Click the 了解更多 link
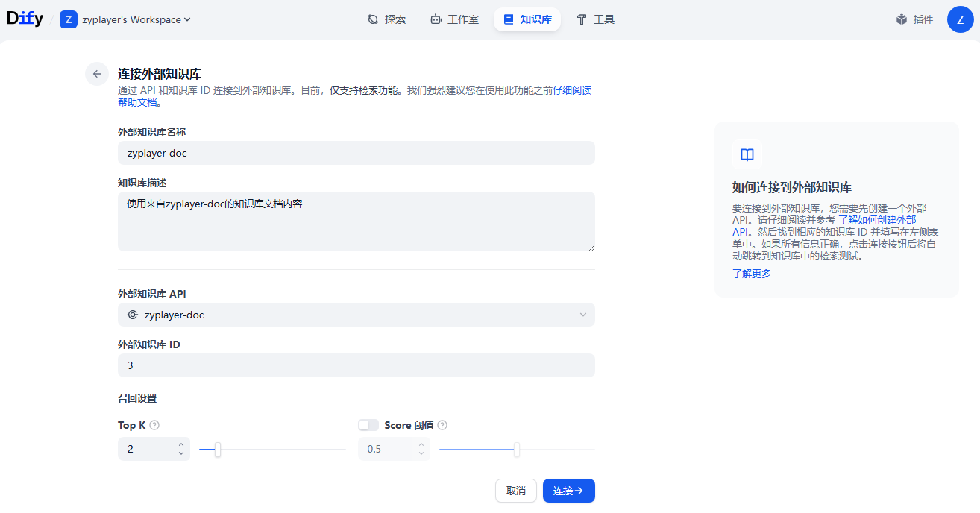Screen dimensions: 980x513 pos(752,274)
